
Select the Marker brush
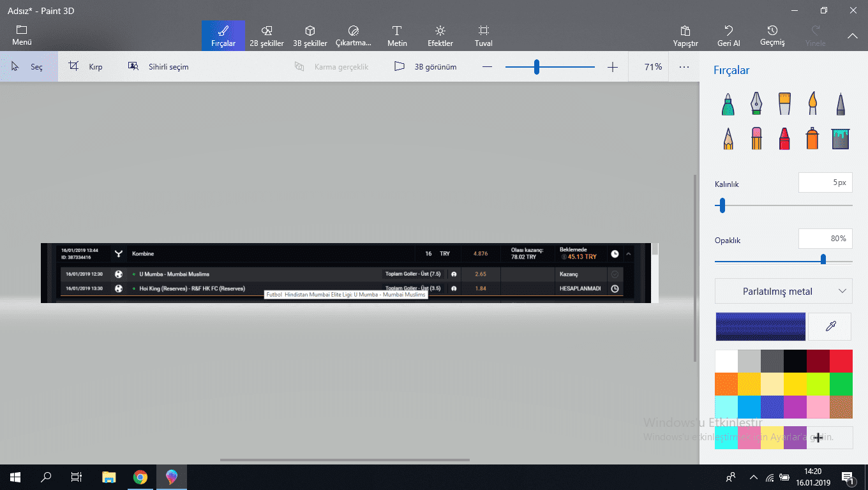pyautogui.click(x=728, y=103)
